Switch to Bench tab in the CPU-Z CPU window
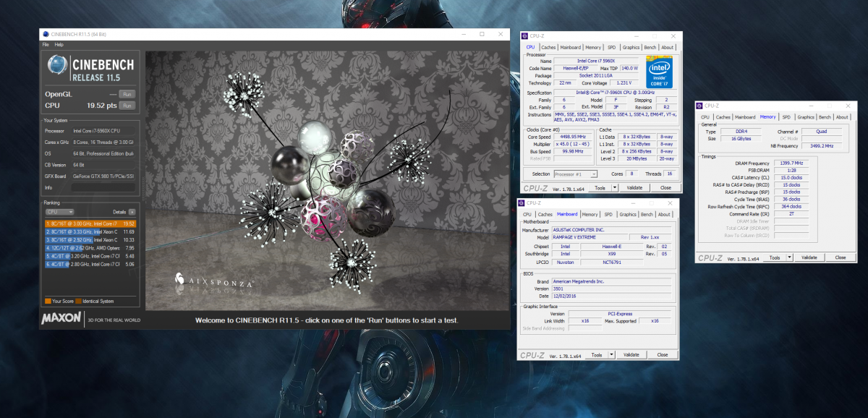This screenshot has height=418, width=868. tap(650, 48)
